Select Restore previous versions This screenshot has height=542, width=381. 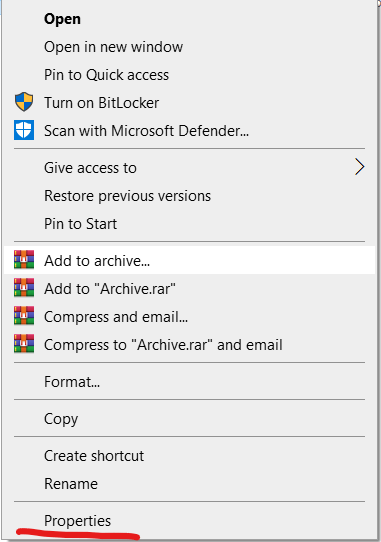189,196
